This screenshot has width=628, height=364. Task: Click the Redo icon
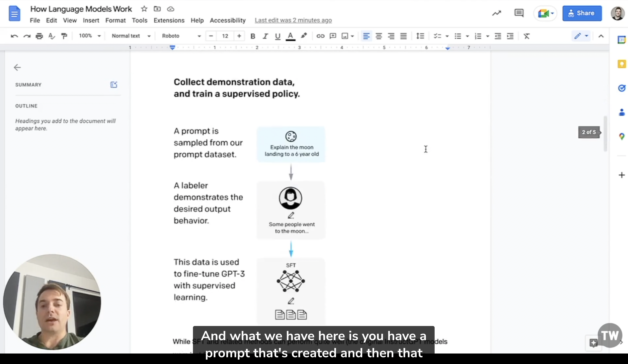click(x=27, y=36)
